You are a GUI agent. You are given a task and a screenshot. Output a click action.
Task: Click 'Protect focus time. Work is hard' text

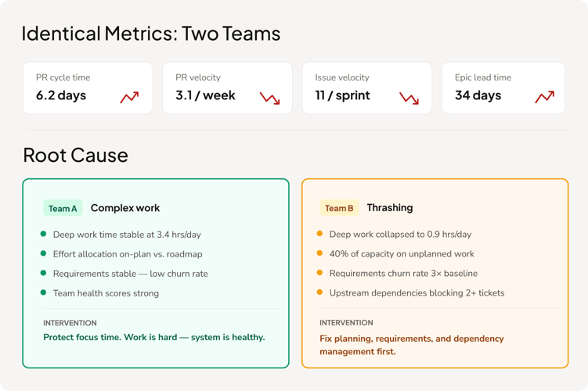(110, 337)
